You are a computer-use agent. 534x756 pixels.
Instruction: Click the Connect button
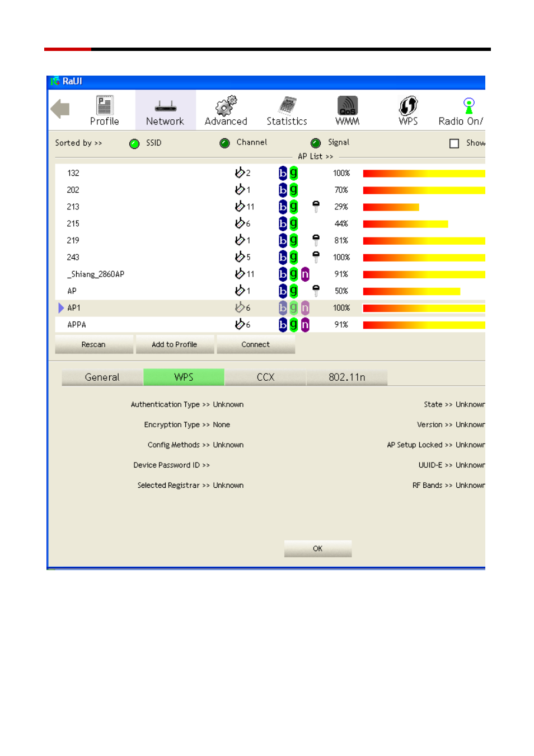[x=256, y=344]
